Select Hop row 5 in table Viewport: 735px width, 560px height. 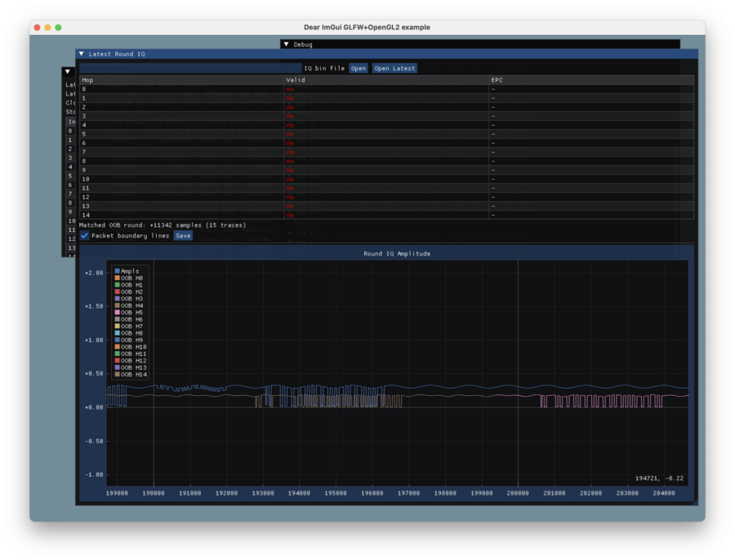tap(386, 134)
